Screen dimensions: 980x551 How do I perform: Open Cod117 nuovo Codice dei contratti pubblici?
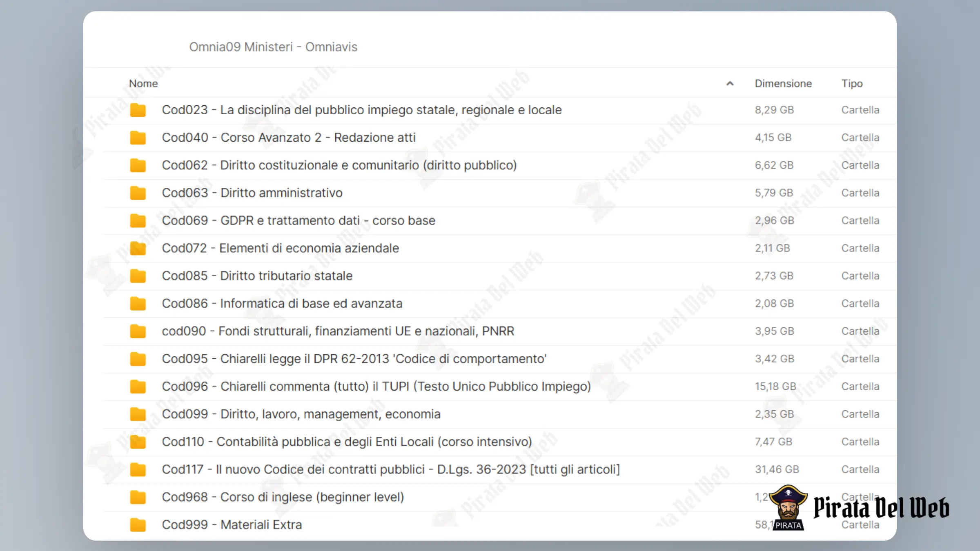point(391,469)
